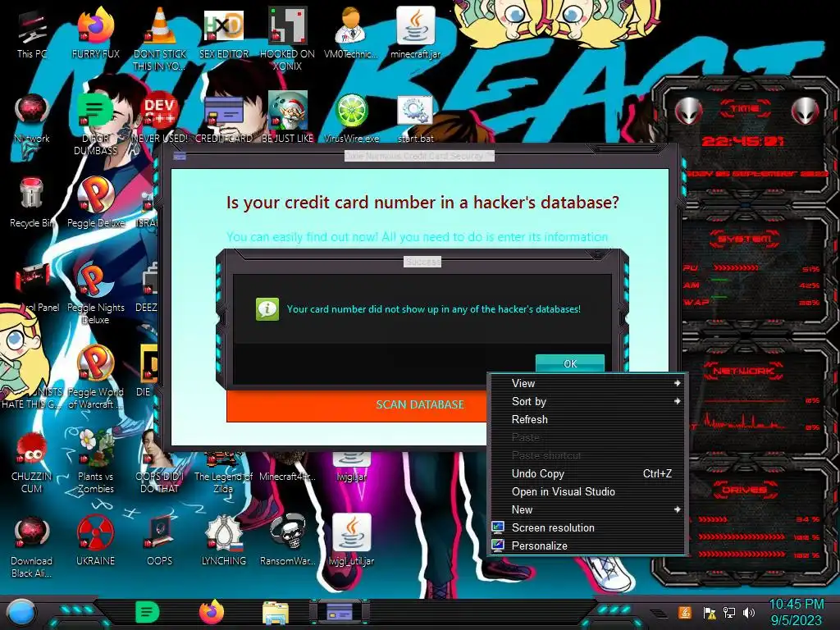This screenshot has height=630, width=840.
Task: Click the DRIVES widget header
Action: (744, 490)
